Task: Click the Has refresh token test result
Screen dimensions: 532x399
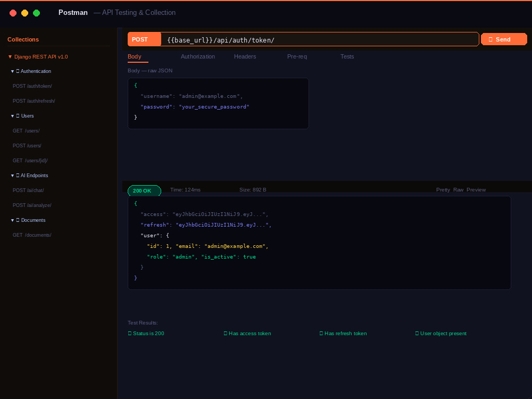Action: pyautogui.click(x=343, y=334)
